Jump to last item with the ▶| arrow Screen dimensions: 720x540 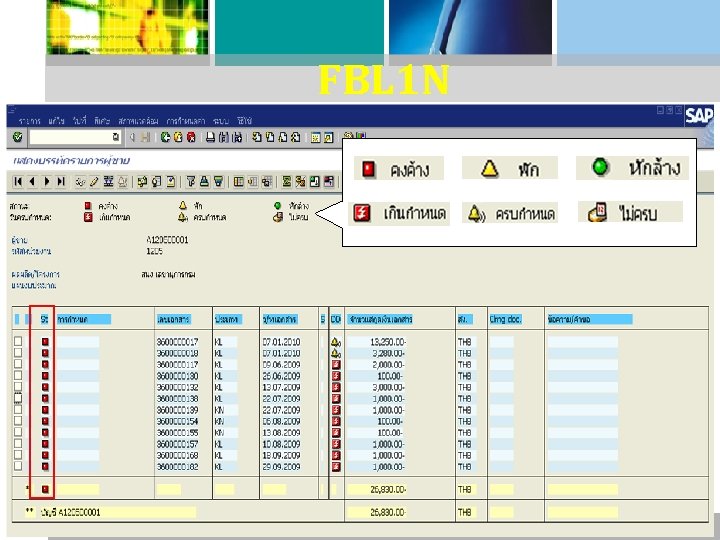[x=61, y=182]
